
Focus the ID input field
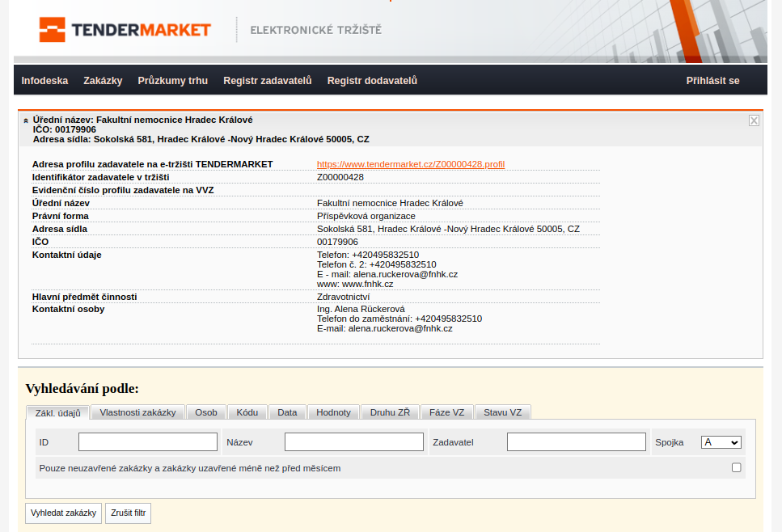pos(148,441)
